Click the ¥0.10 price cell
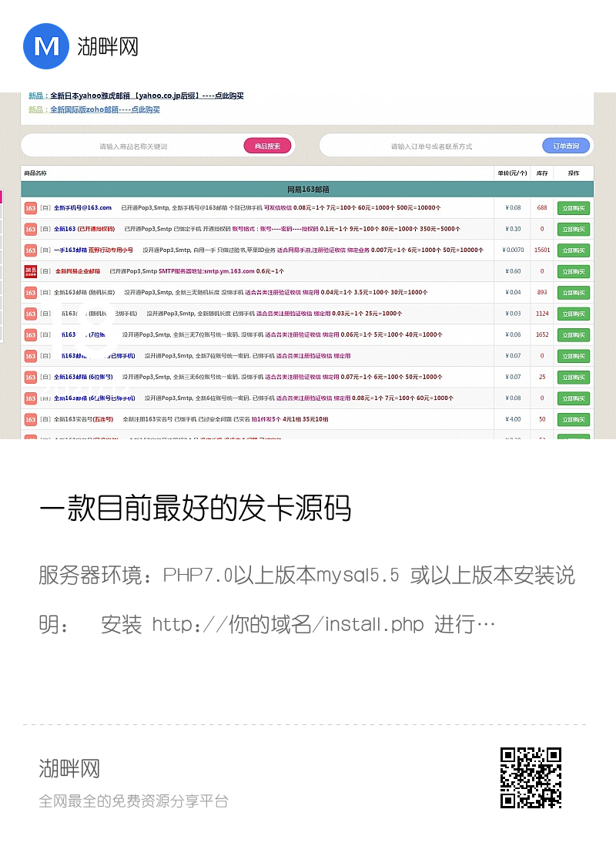This screenshot has width=616, height=863. point(513,229)
